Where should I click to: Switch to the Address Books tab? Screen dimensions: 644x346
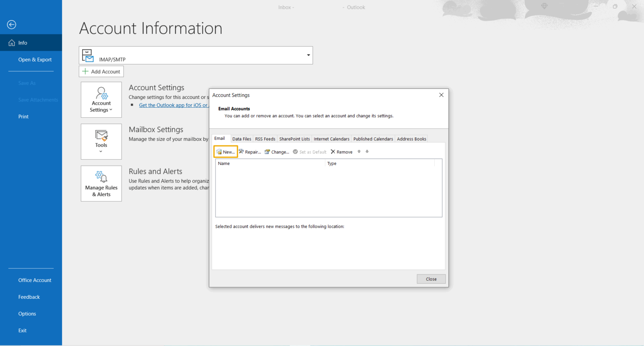[411, 139]
